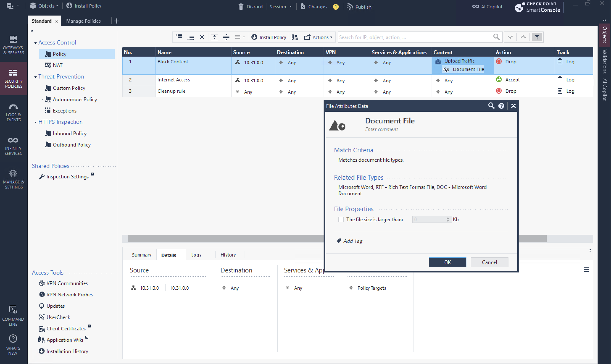Click OK in File Attributes dialog
The height and width of the screenshot is (364, 611).
click(447, 262)
